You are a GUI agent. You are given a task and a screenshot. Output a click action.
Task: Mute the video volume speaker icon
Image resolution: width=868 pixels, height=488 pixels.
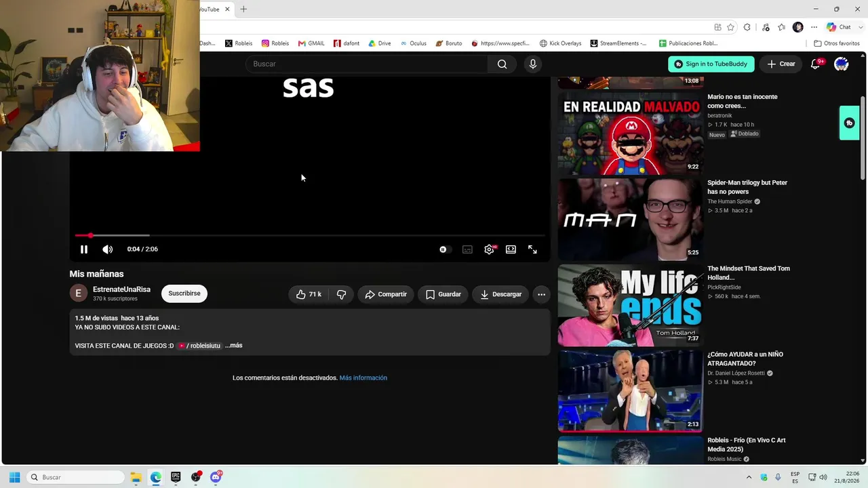[x=107, y=249]
